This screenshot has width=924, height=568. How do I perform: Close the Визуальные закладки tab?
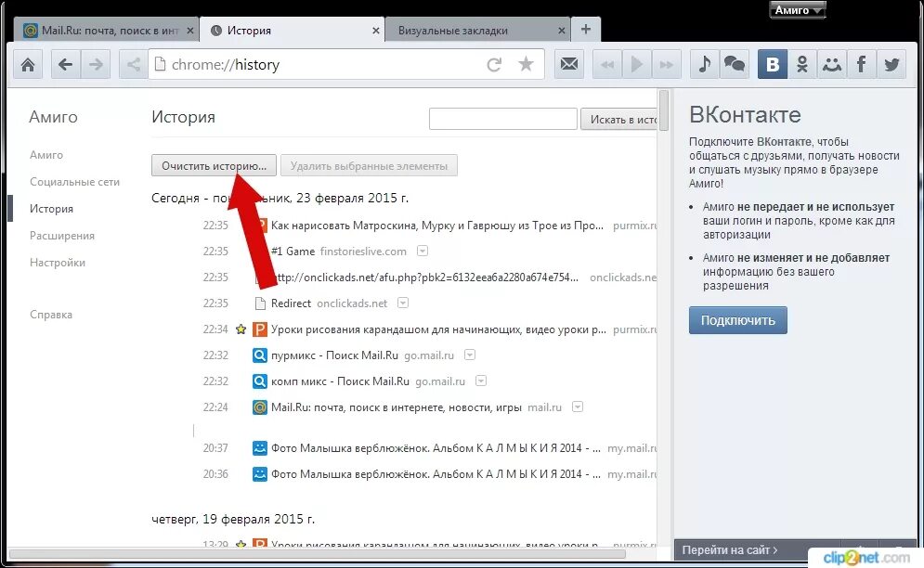pos(562,31)
